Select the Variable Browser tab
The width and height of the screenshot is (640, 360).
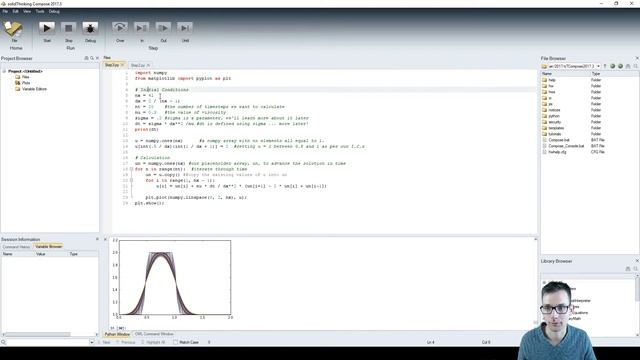tap(48, 247)
